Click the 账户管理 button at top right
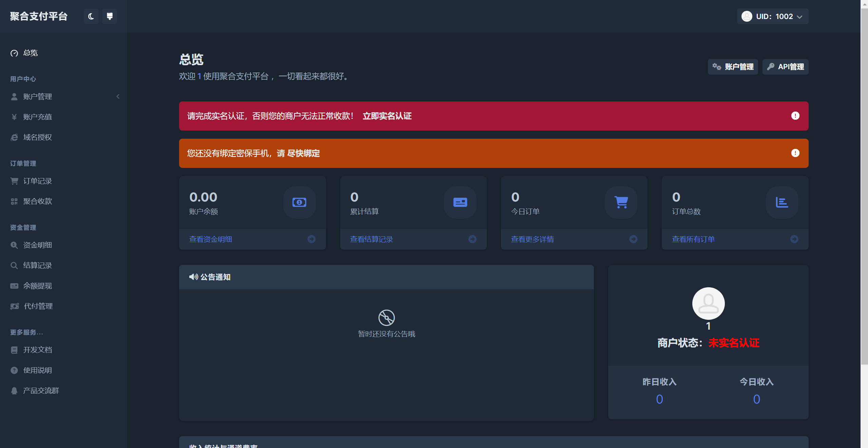This screenshot has width=868, height=448. coord(733,67)
